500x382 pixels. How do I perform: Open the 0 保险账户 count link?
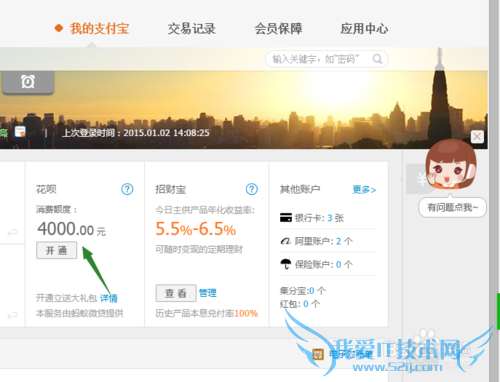[338, 264]
